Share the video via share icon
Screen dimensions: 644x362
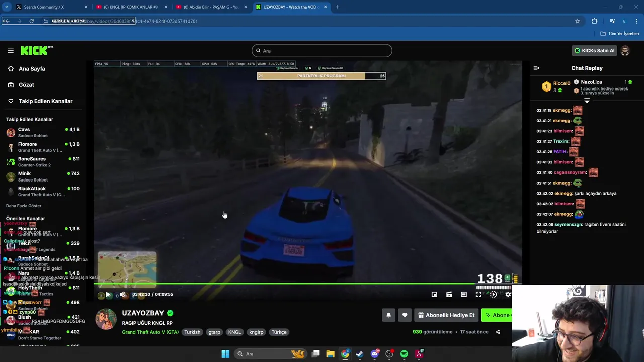pos(498,332)
